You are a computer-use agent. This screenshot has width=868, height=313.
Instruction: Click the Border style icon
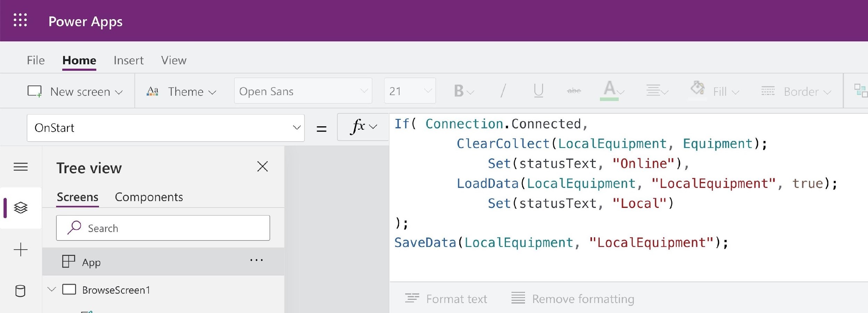[x=768, y=91]
